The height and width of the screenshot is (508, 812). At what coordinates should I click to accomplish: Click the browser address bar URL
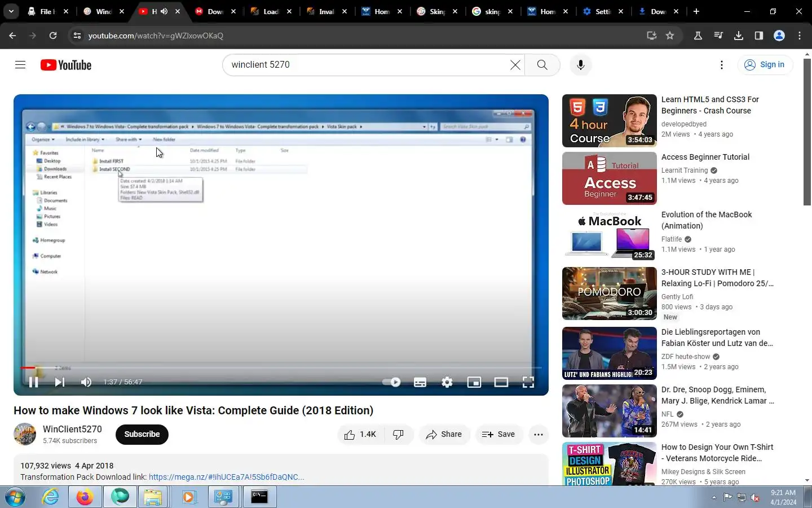pyautogui.click(x=156, y=36)
